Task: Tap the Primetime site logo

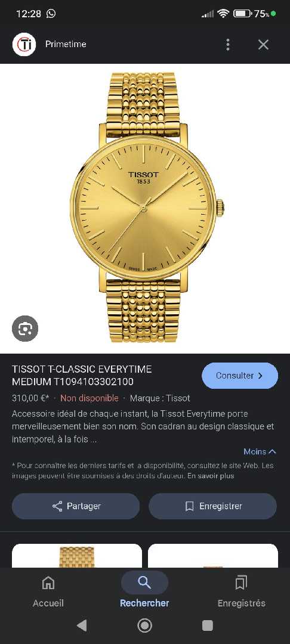Action: [x=24, y=44]
